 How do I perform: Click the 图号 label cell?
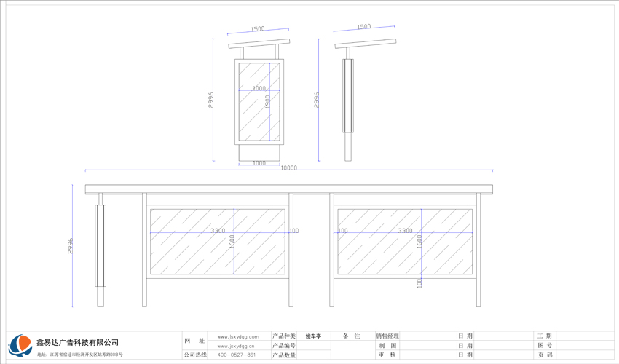coord(545,346)
